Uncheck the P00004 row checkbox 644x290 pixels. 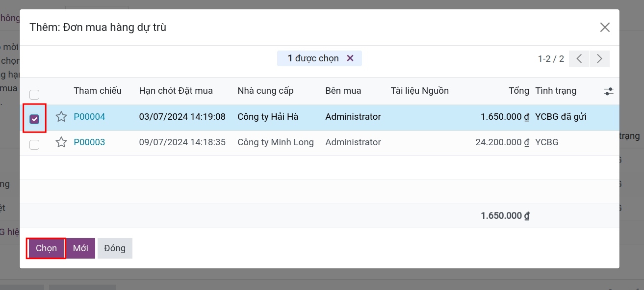(34, 119)
